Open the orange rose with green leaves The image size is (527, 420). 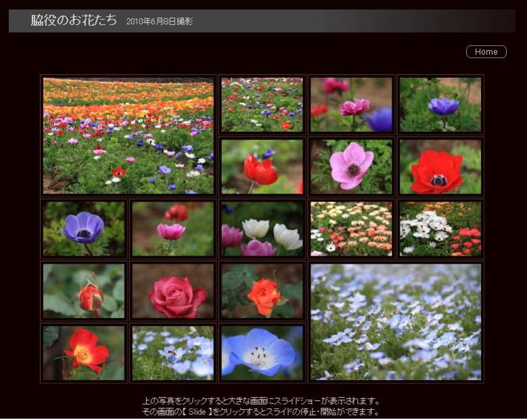click(262, 291)
